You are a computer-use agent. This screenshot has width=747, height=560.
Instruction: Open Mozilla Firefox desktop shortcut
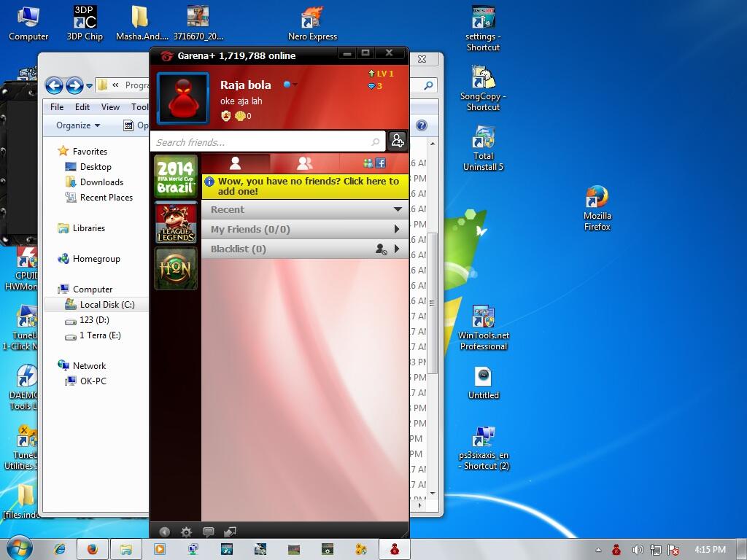(x=597, y=208)
